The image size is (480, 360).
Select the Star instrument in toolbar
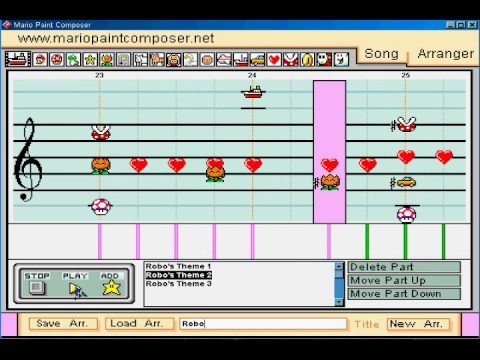click(x=90, y=60)
